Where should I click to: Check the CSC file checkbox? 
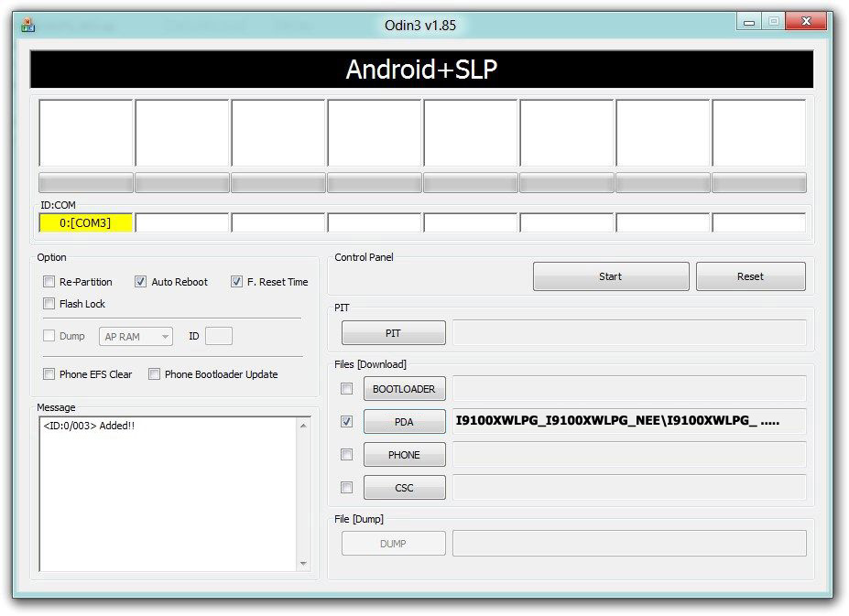tap(346, 488)
